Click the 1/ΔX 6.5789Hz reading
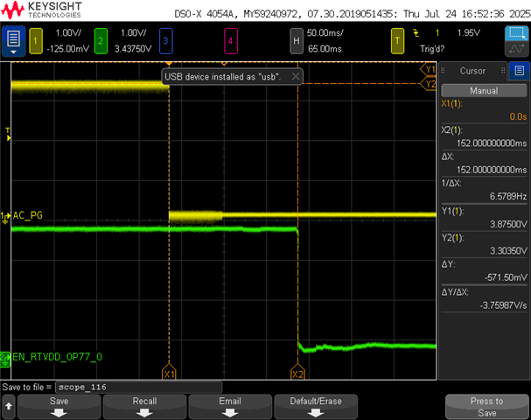This screenshot has height=420, width=531. [484, 190]
